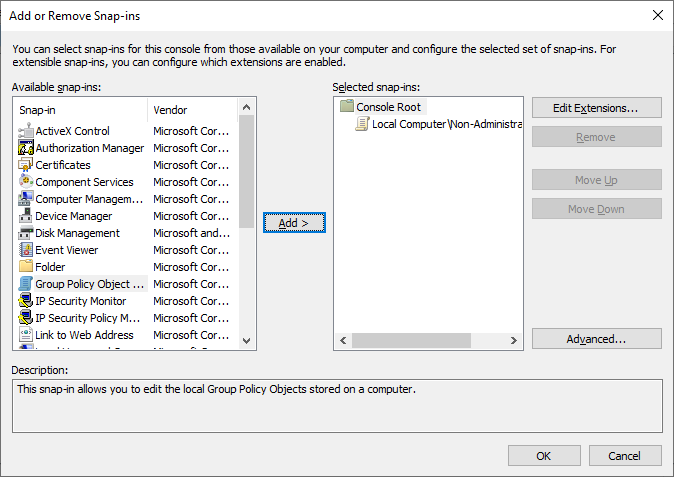Click left arrow of selected snap-ins scrollbar

[343, 340]
